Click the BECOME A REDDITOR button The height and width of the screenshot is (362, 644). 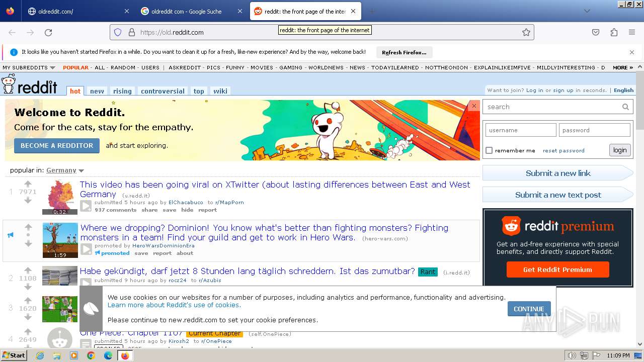(57, 145)
